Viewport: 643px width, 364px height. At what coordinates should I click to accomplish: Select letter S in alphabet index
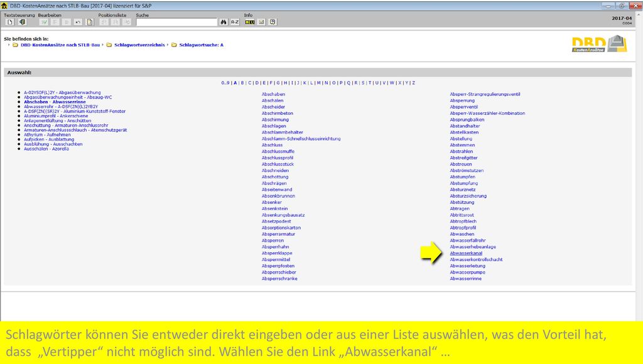point(363,83)
